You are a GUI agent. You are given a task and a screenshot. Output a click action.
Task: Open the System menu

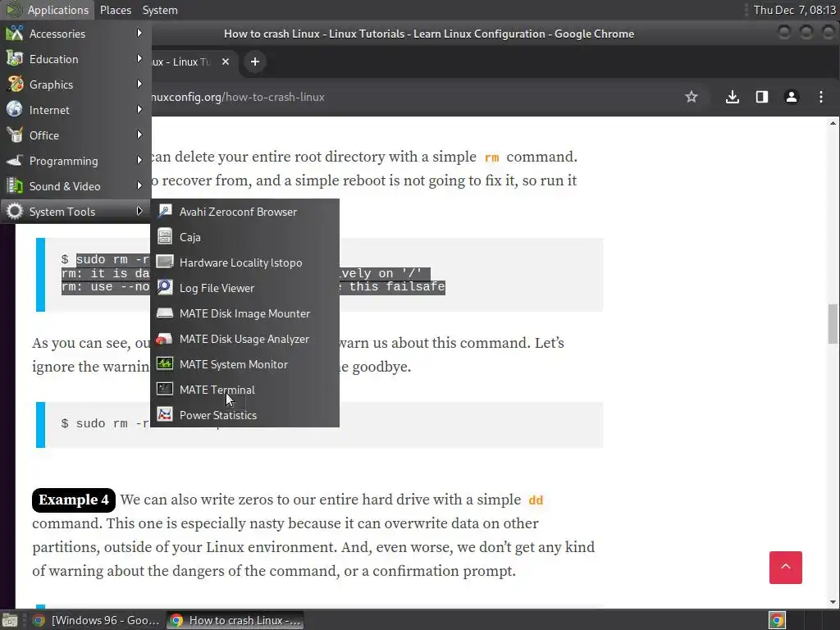pos(160,10)
